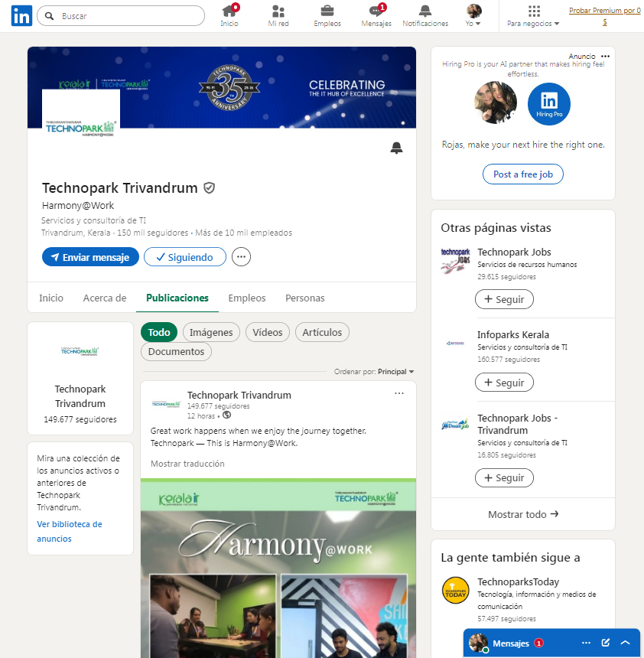Switch to the Acerca de tab
Viewport: 644px width, 658px height.
(105, 298)
